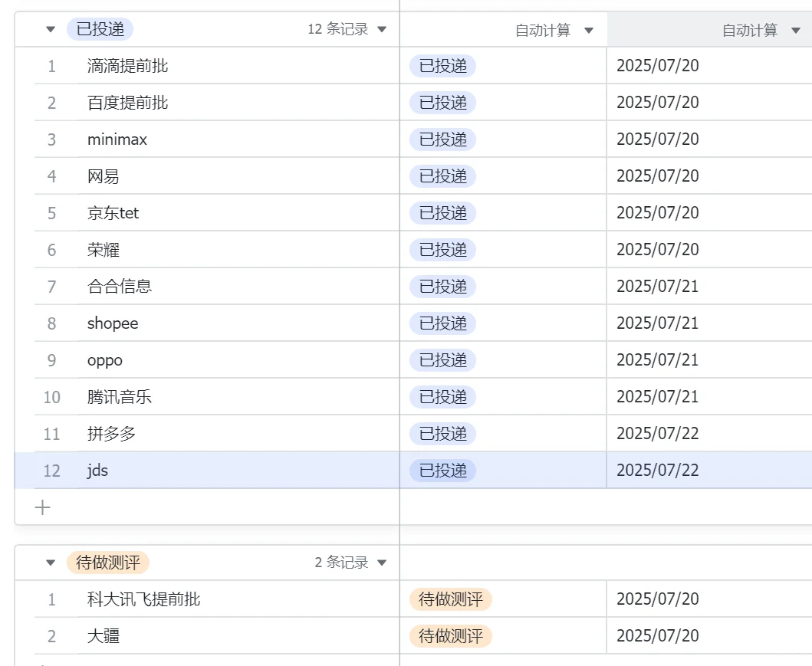Select the 网易 cell
The image size is (812, 666).
click(x=238, y=176)
